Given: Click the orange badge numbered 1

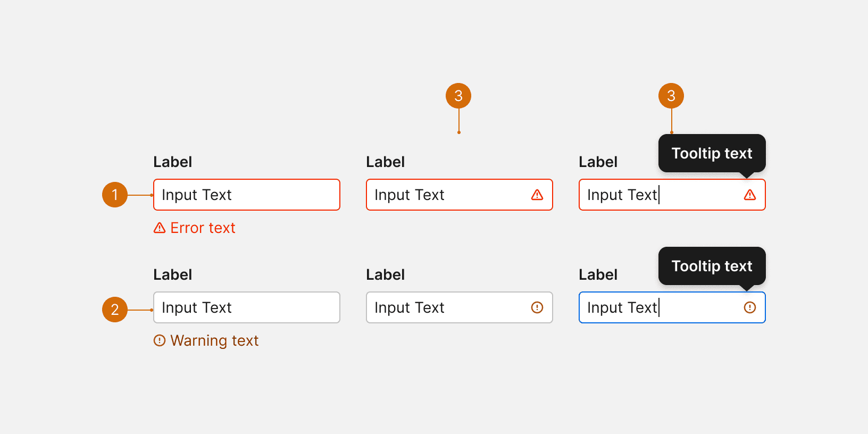Looking at the screenshot, I should click(115, 195).
